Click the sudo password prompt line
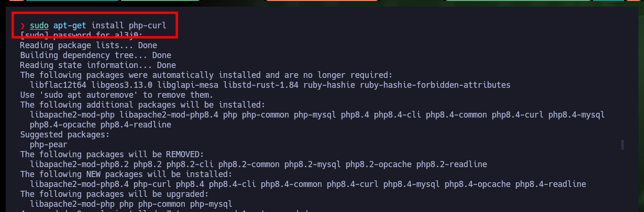Viewport: 644px width, 212px height. pos(81,35)
